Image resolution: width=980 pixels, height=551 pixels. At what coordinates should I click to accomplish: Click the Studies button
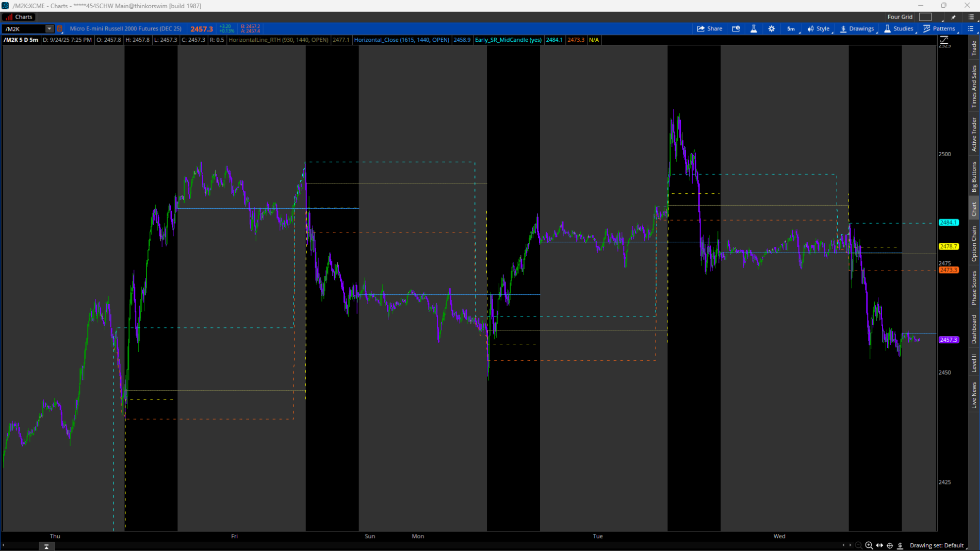coord(899,29)
